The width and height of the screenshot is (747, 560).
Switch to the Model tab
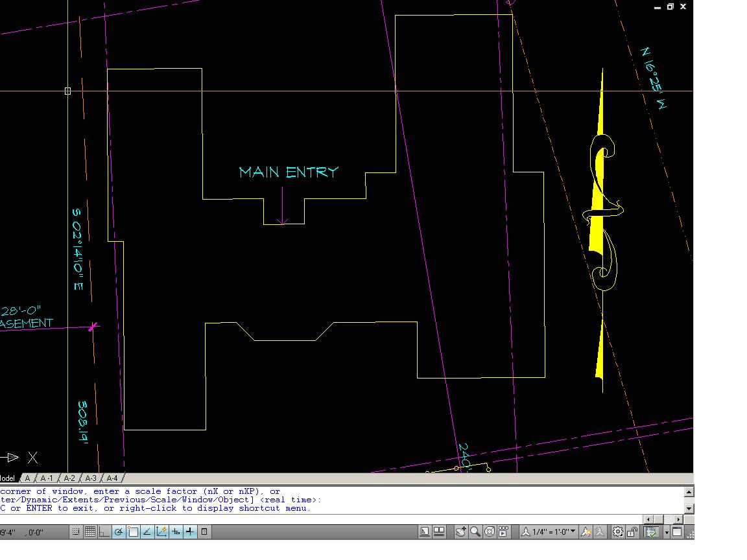8,478
